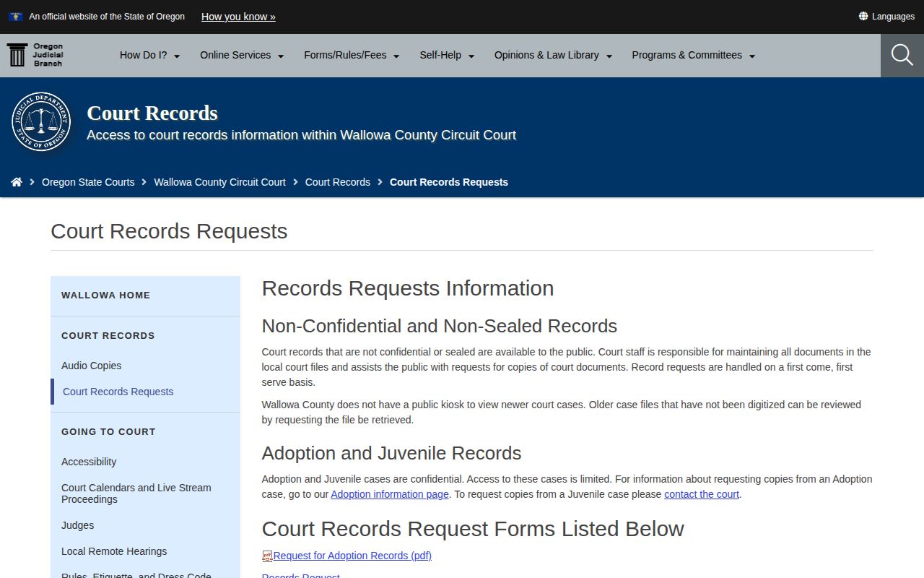
Task: Go to Court Records breadcrumb
Action: coord(338,182)
